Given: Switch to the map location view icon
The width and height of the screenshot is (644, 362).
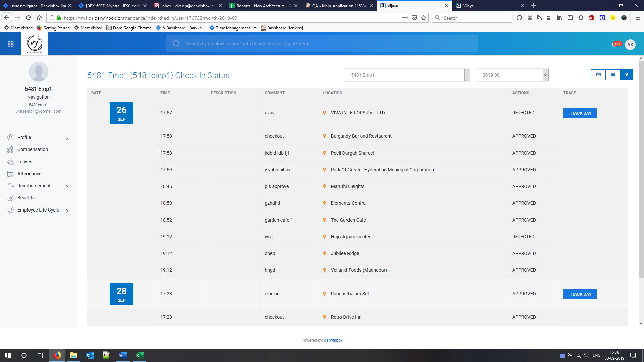Looking at the screenshot, I should tap(627, 75).
